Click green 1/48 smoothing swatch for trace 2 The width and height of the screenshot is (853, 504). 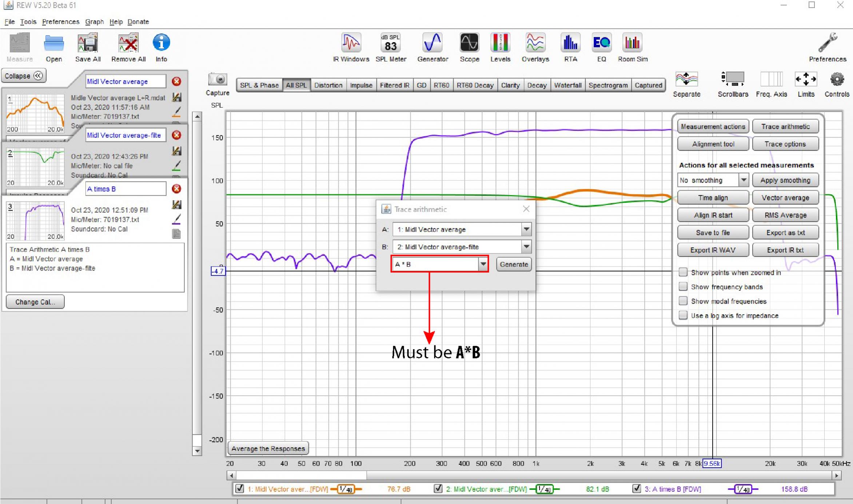[x=544, y=489]
